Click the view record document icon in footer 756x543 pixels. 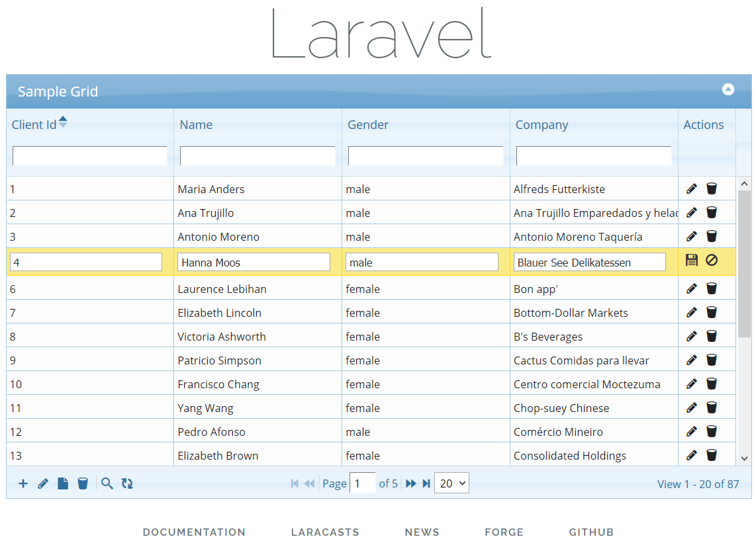[x=63, y=483]
